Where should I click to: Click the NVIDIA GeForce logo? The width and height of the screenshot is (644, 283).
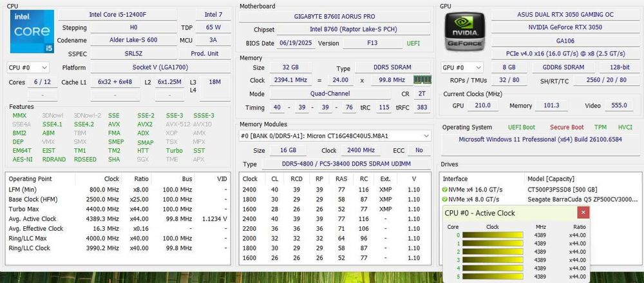click(x=465, y=31)
